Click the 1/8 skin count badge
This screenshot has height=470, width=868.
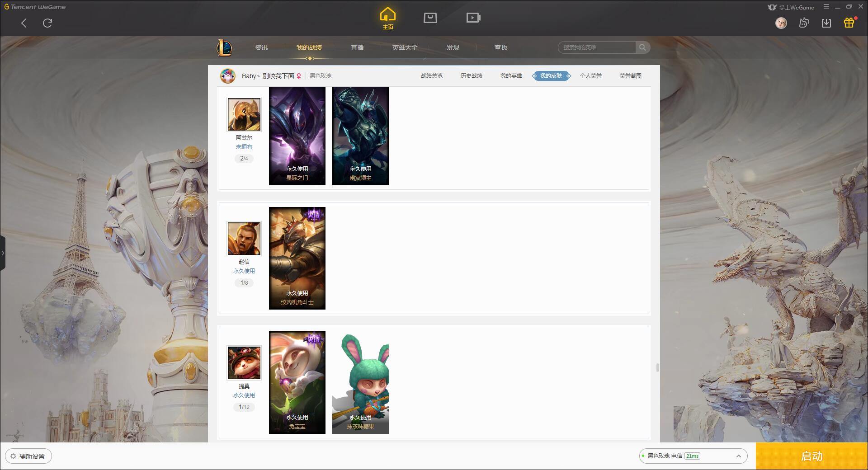[244, 283]
